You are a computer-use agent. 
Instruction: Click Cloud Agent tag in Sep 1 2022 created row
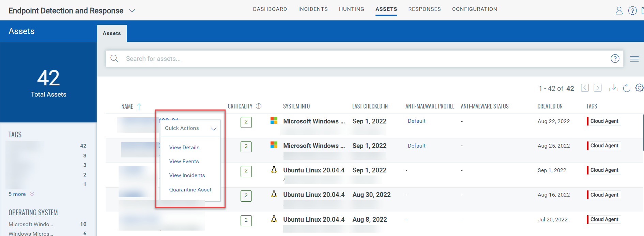[x=604, y=170]
